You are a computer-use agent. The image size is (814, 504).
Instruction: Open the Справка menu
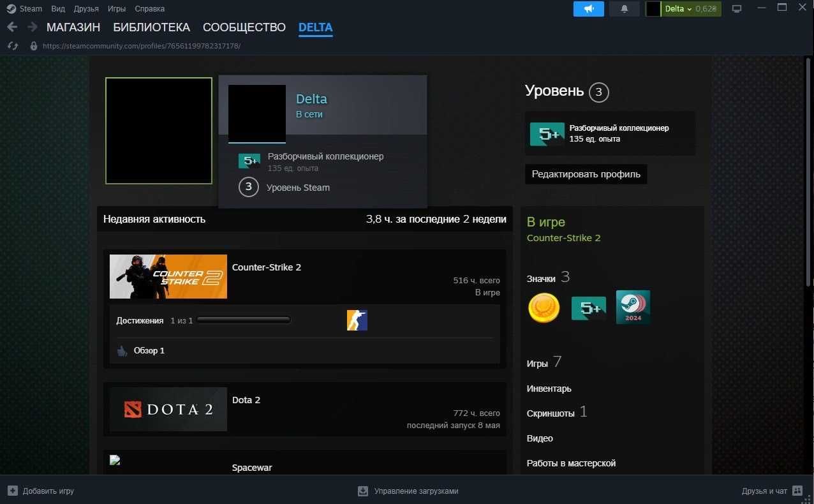click(x=149, y=9)
